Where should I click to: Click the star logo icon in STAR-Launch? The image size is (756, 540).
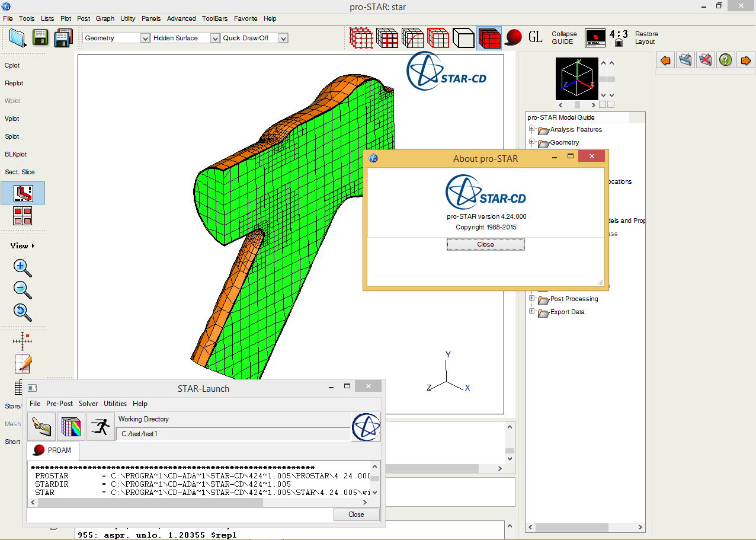[366, 427]
